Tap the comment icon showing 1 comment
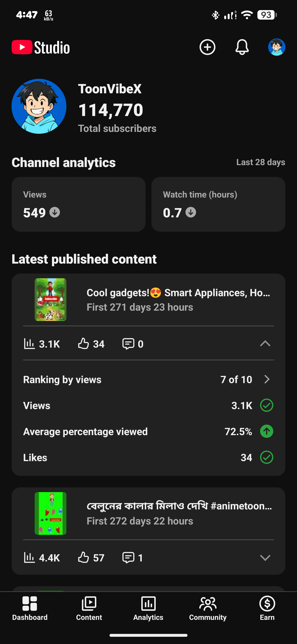The image size is (297, 644). (x=128, y=558)
